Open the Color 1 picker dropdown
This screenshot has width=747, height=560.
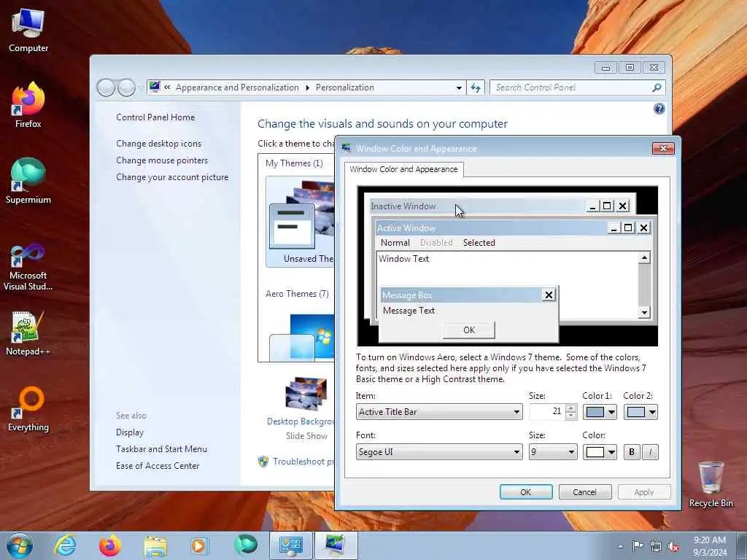[600, 412]
